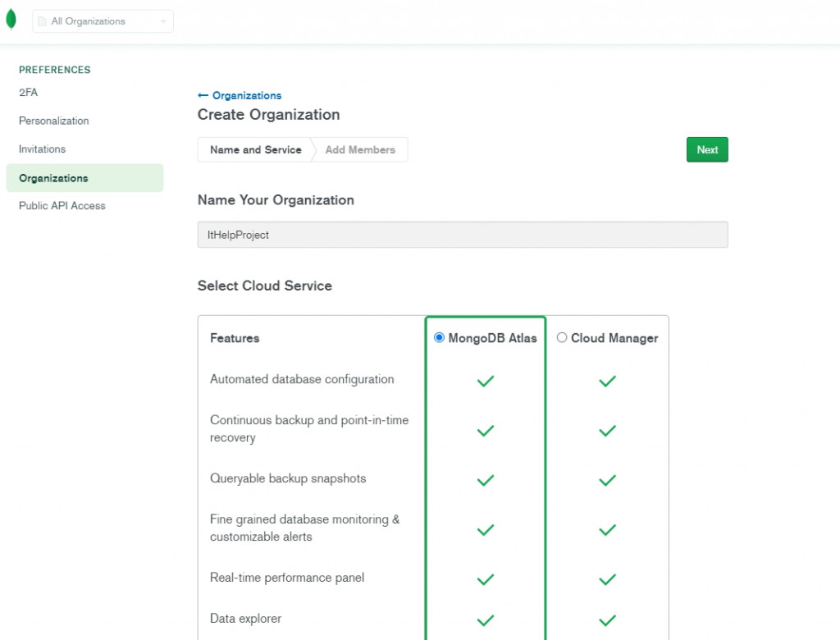Open the All Organizations dropdown
840x640 pixels.
click(103, 21)
